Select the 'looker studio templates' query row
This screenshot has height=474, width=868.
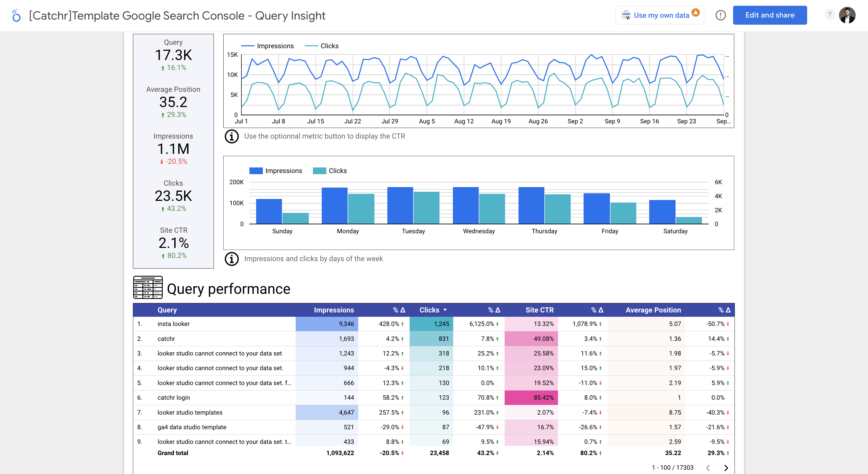tap(434, 412)
